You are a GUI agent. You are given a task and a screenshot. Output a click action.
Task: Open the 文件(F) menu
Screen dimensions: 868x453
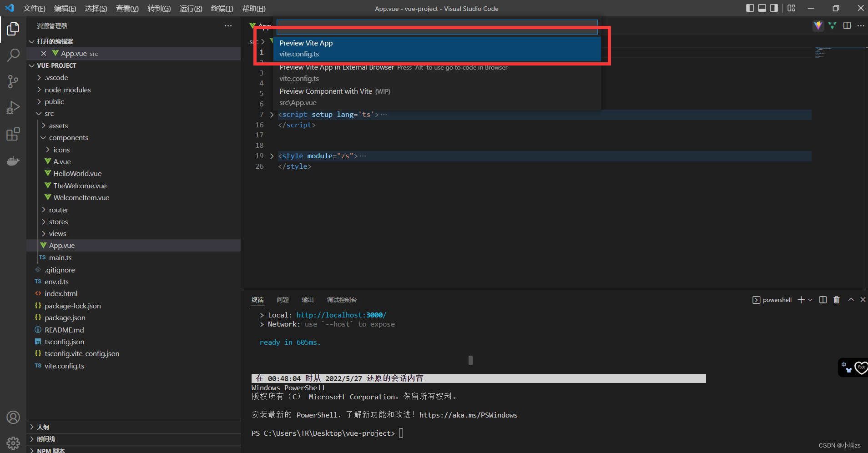[35, 9]
